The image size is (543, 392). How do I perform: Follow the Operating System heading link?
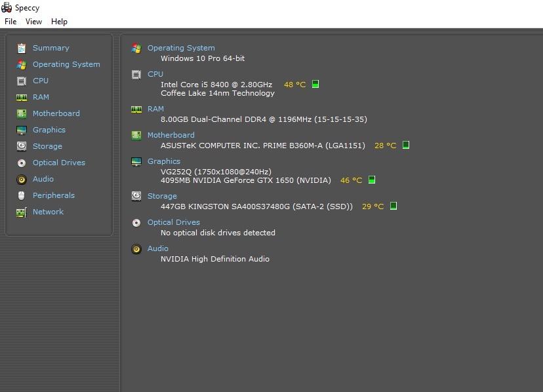tap(181, 48)
